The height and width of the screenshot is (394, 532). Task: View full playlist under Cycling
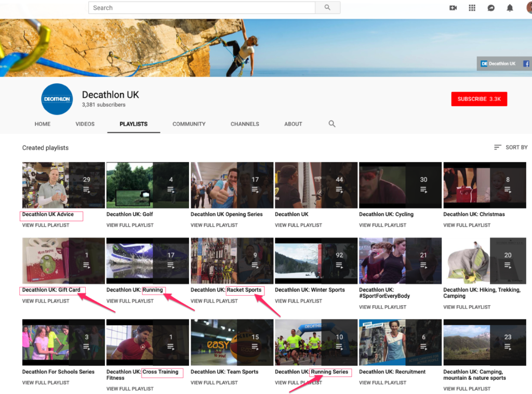[383, 225]
